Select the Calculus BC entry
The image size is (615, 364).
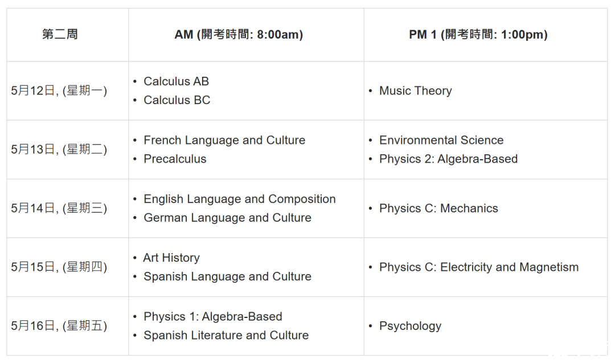click(x=177, y=100)
